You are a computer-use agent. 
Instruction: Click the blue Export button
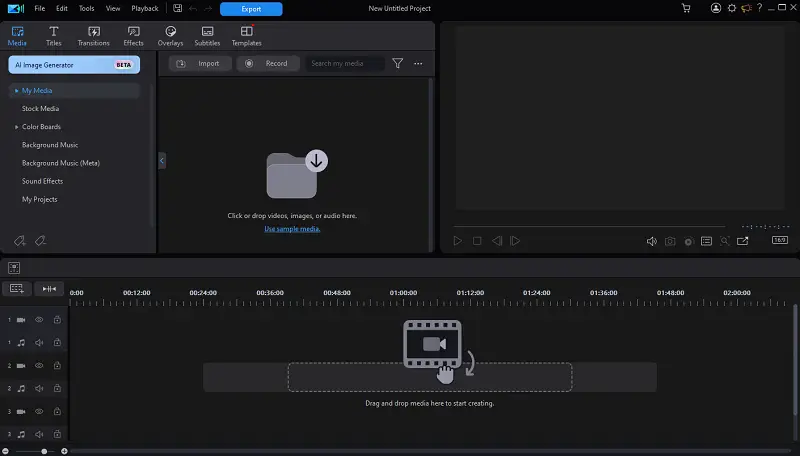tap(251, 9)
